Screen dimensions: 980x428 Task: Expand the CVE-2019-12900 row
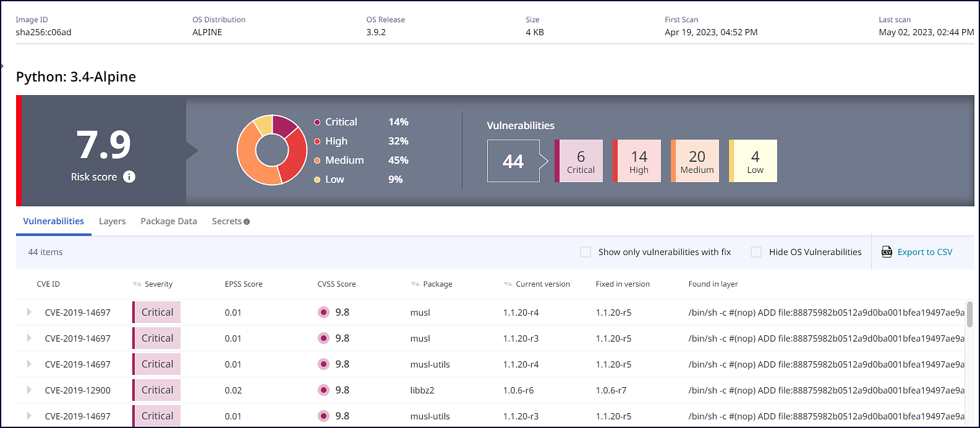click(29, 390)
